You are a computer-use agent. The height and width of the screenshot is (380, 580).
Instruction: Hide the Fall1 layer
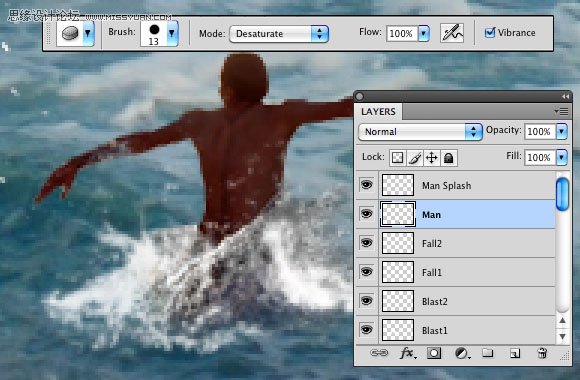tap(367, 272)
